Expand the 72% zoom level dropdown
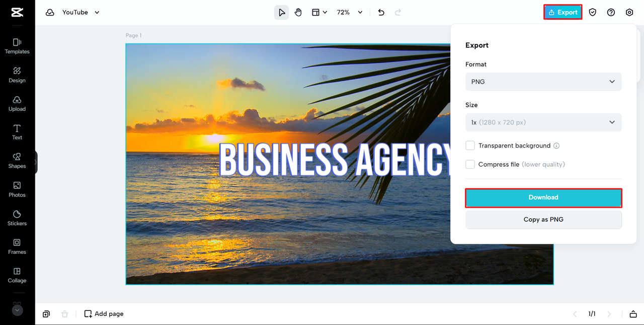Image resolution: width=644 pixels, height=325 pixels. 350,12
